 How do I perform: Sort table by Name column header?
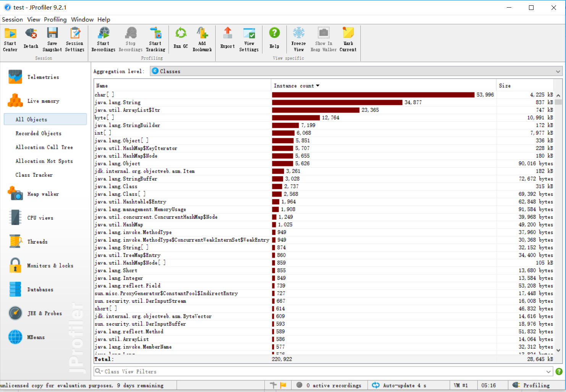click(x=183, y=86)
